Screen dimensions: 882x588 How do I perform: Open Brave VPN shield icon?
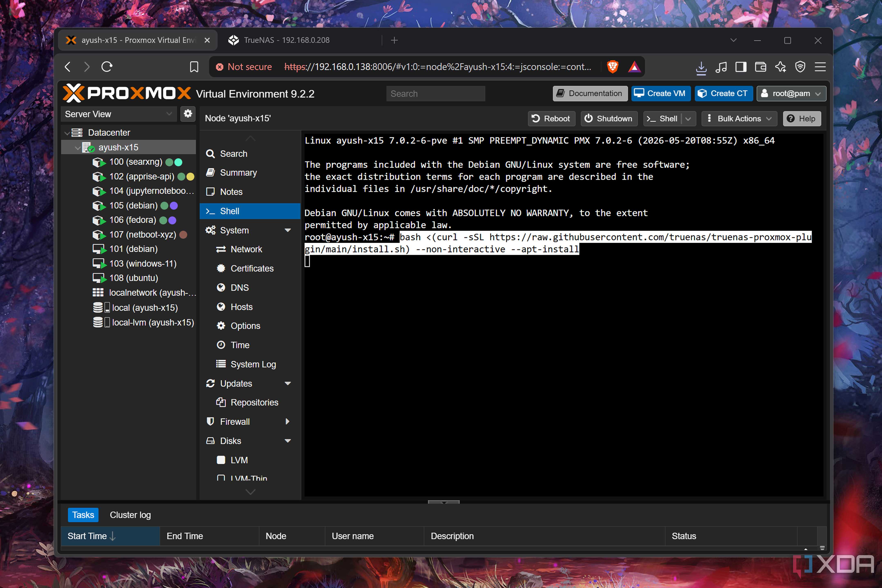800,67
